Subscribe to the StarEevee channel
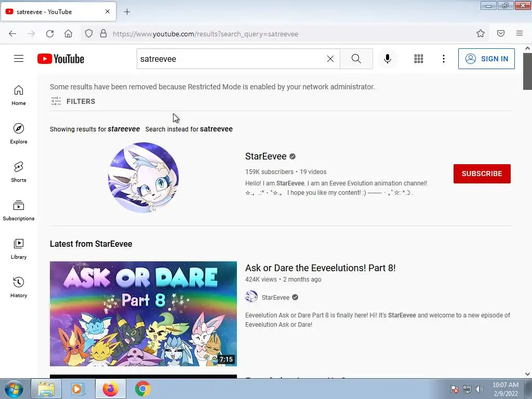The image size is (532, 399). pyautogui.click(x=482, y=174)
